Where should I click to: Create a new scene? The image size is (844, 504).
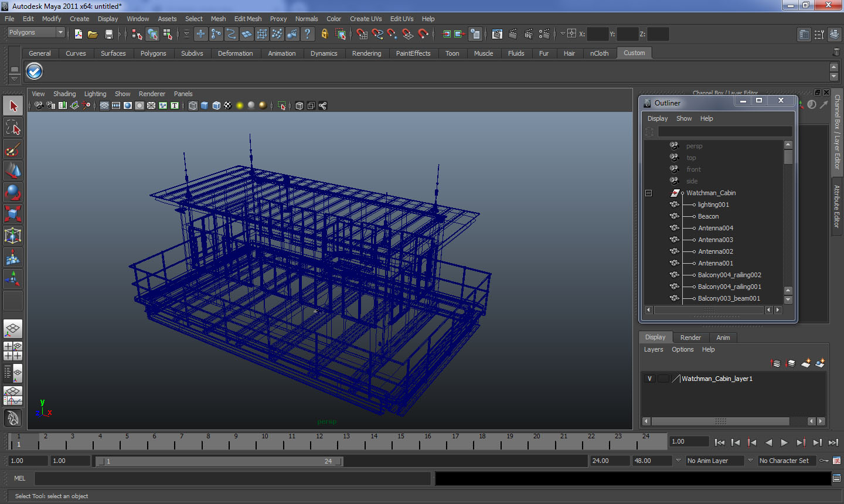pos(78,34)
